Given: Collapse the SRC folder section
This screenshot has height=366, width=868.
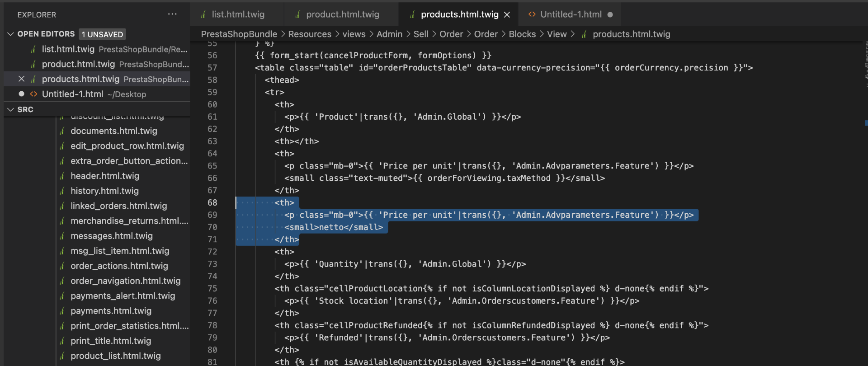Looking at the screenshot, I should click(11, 109).
